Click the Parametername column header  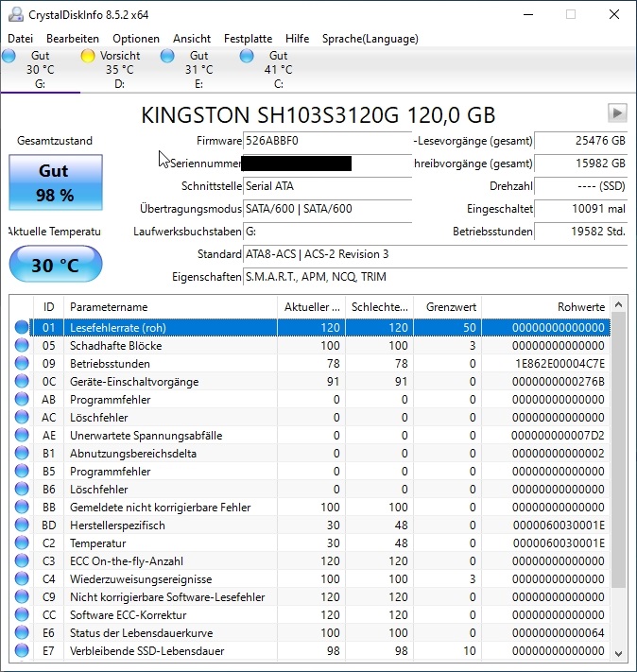click(x=170, y=307)
